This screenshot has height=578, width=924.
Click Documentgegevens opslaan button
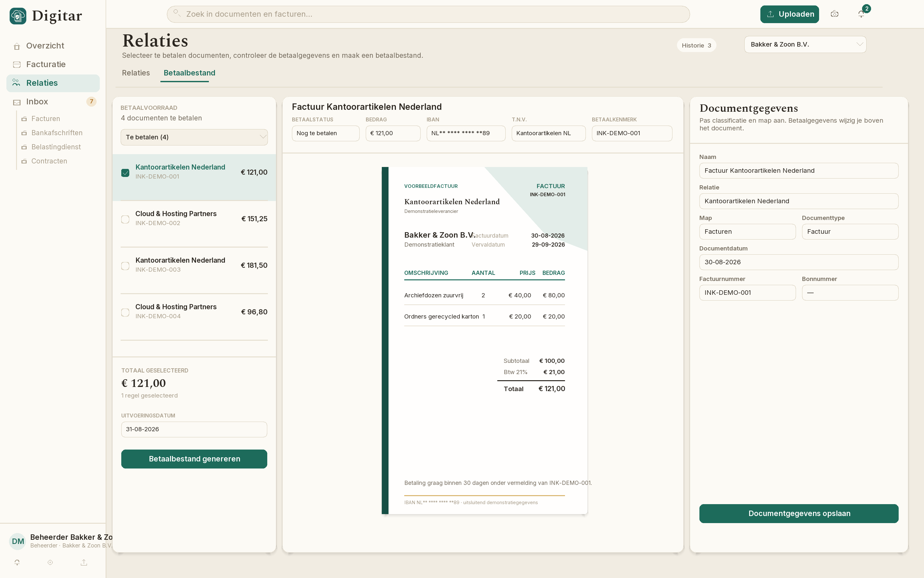(799, 513)
